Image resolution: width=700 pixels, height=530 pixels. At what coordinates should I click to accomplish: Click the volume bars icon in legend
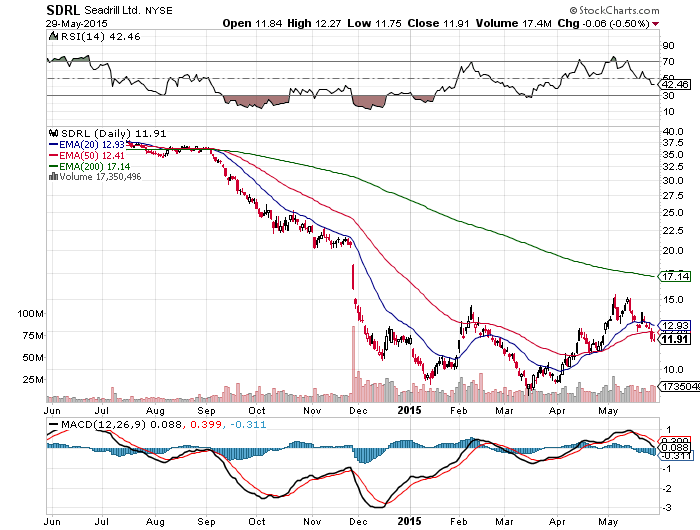pos(53,176)
